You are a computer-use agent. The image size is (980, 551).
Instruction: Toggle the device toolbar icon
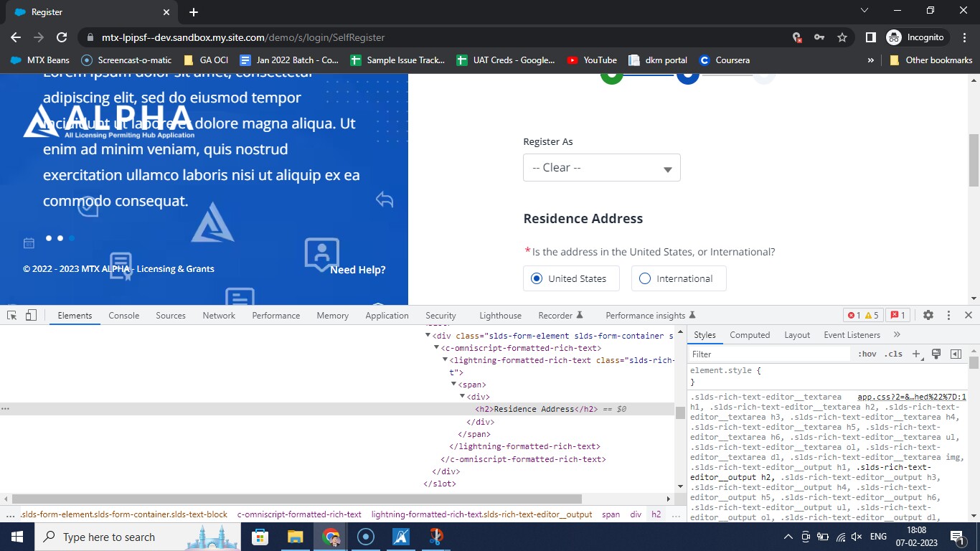31,316
